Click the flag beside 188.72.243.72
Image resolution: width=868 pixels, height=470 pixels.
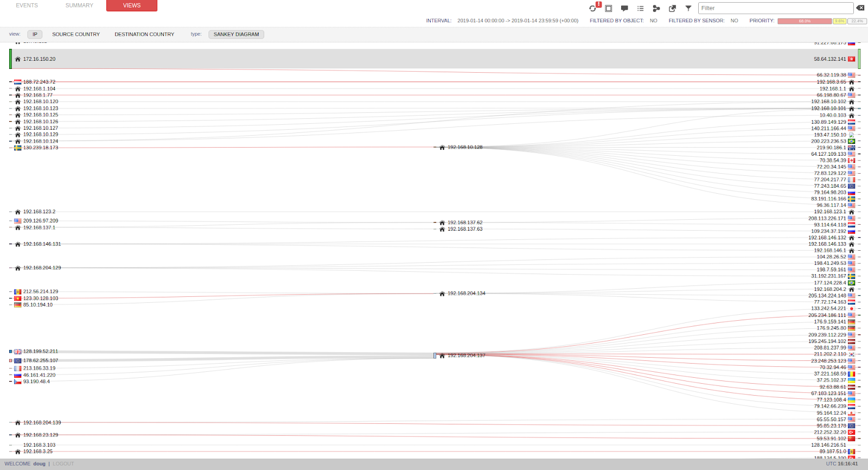pyautogui.click(x=18, y=82)
